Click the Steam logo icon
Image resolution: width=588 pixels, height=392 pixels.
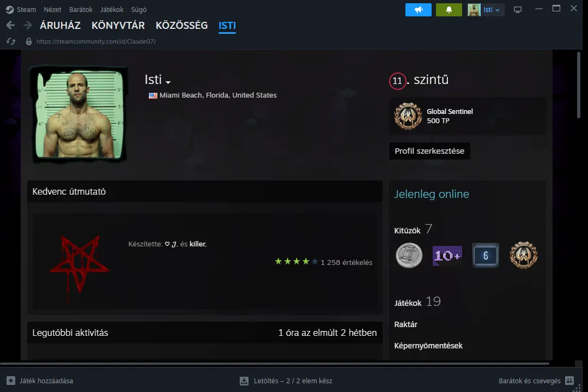(10, 9)
